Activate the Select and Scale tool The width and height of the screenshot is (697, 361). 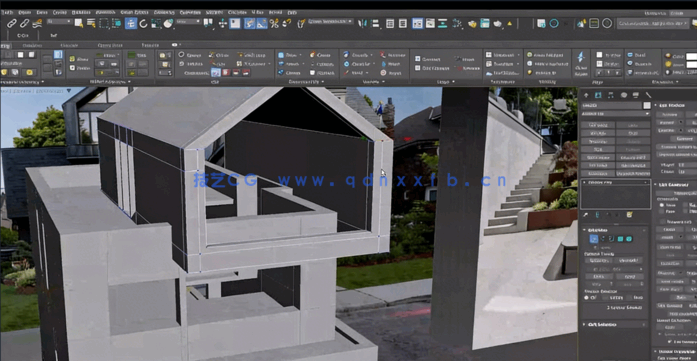(x=156, y=23)
